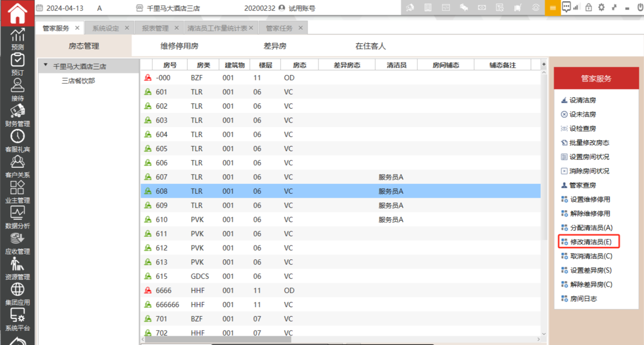Click the orange hamburger menu icon

(x=553, y=8)
